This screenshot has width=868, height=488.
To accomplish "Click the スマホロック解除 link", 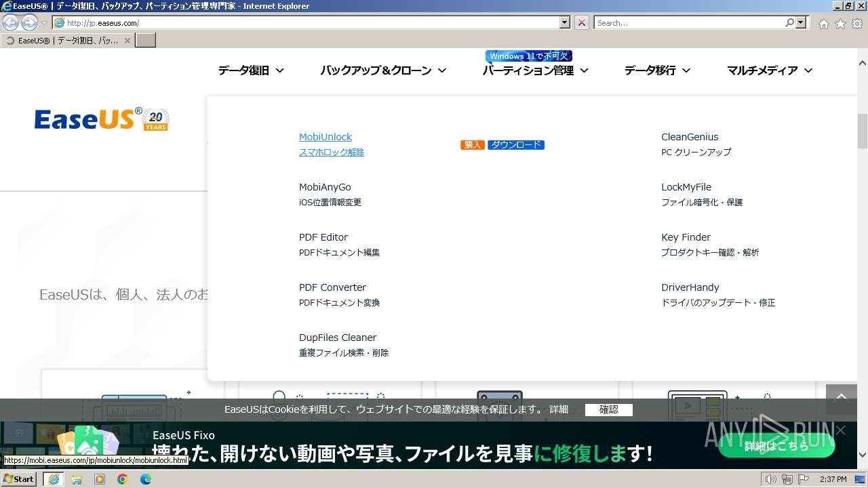I will (x=332, y=152).
